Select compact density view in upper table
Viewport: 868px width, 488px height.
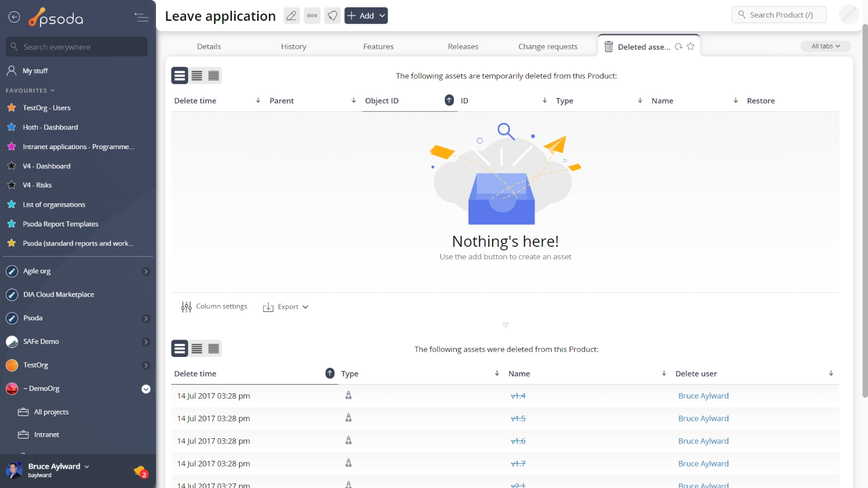tap(214, 76)
